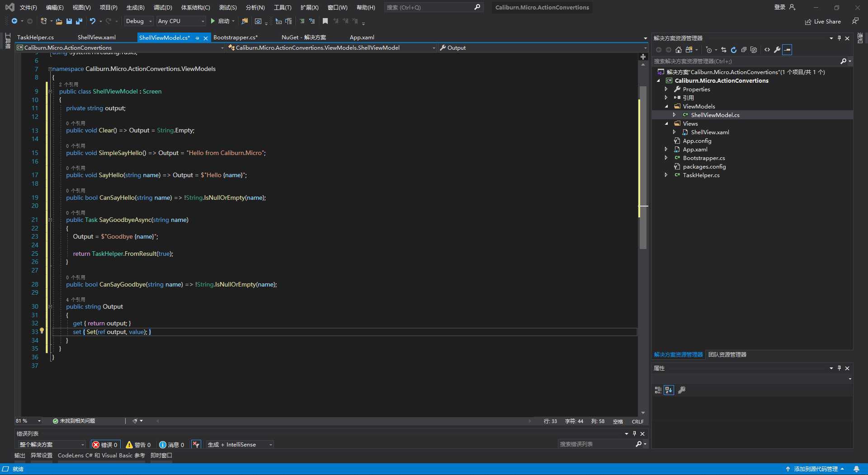Click the Save All toolbar icon

pos(79,21)
